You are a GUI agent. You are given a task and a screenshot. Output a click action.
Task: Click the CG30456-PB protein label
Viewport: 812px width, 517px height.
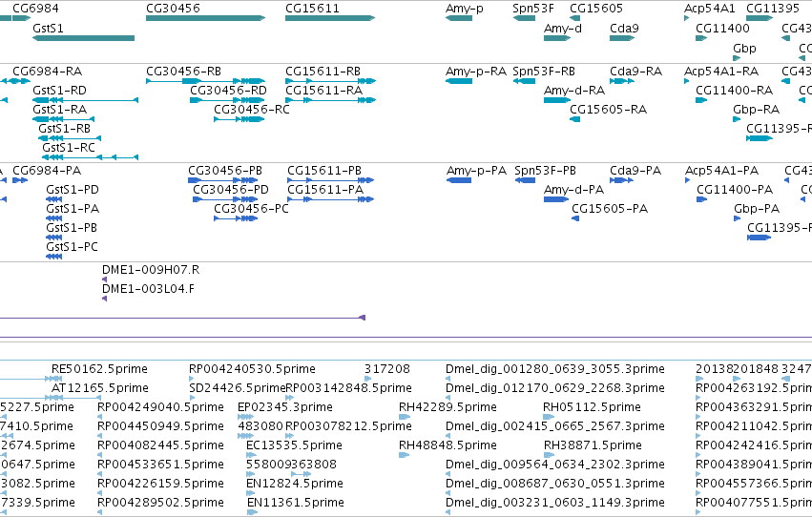225,171
